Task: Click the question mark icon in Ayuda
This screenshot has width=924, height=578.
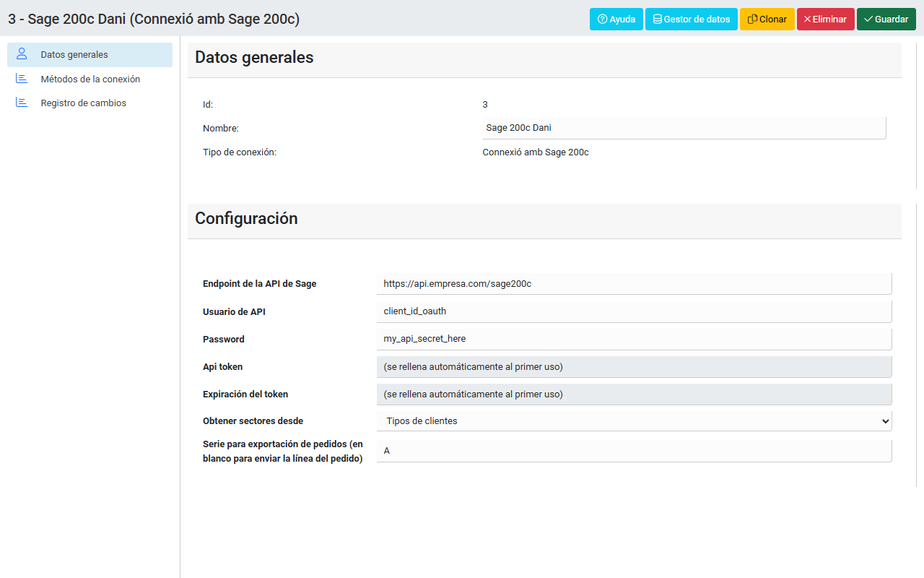Action: click(603, 20)
